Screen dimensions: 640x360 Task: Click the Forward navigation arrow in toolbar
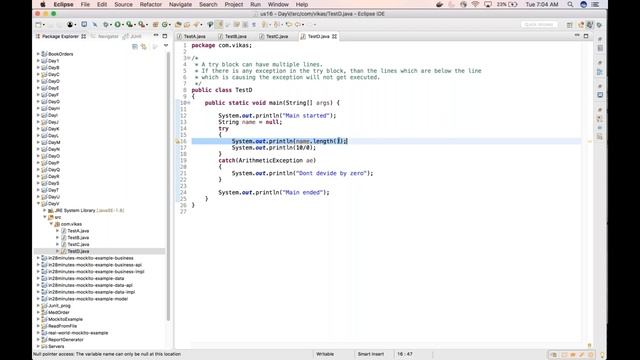[x=298, y=25]
